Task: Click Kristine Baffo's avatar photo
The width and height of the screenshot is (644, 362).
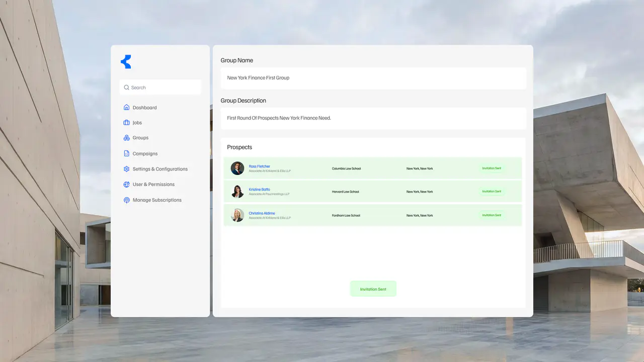Action: (237, 192)
